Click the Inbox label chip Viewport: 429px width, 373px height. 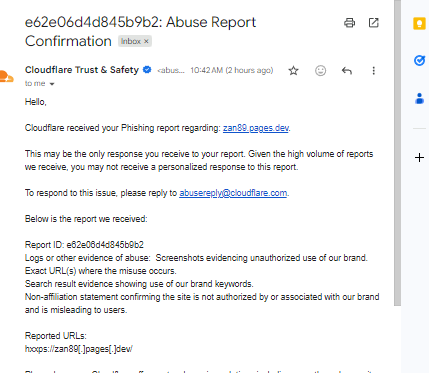pyautogui.click(x=135, y=41)
